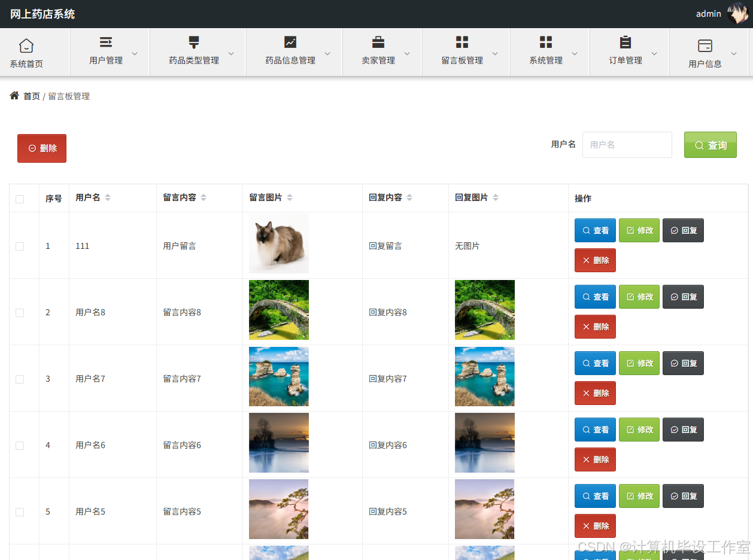Click the 卖家管理 briefcase icon

pos(378,42)
